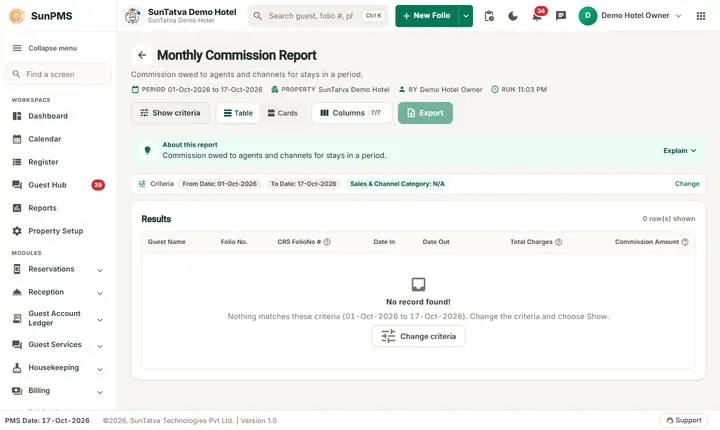720x430 pixels.
Task: Expand the Guest Account Ledger module
Action: (58, 318)
